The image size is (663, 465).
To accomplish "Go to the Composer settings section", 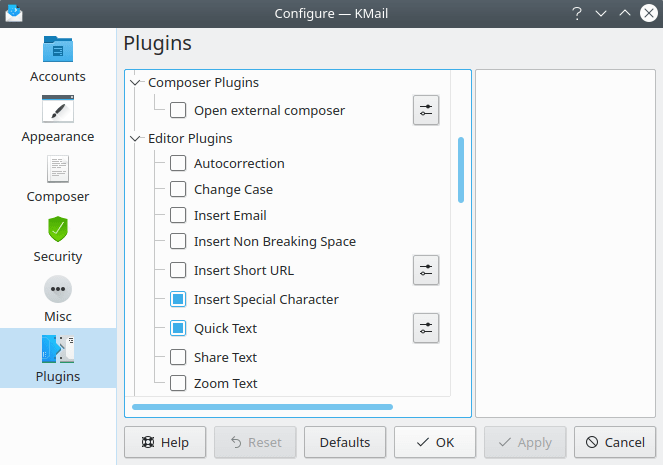I will (x=58, y=180).
